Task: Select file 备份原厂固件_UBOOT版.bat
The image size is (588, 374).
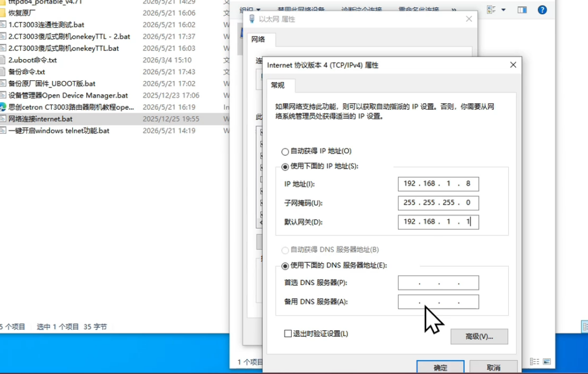Action: (x=52, y=84)
